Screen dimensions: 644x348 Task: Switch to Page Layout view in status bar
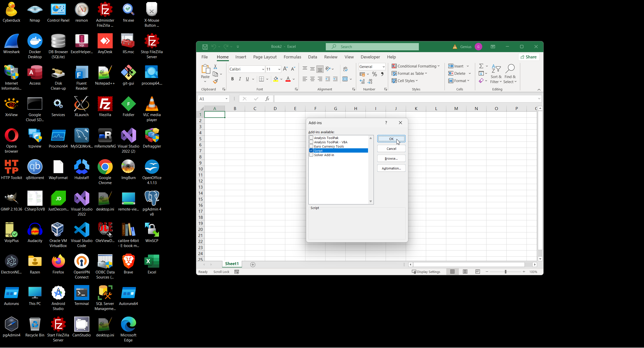pos(465,272)
